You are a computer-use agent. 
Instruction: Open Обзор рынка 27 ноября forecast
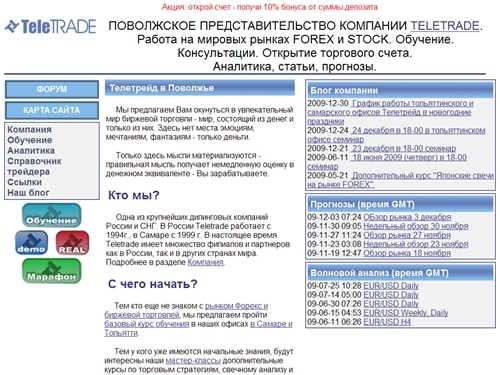point(407,235)
